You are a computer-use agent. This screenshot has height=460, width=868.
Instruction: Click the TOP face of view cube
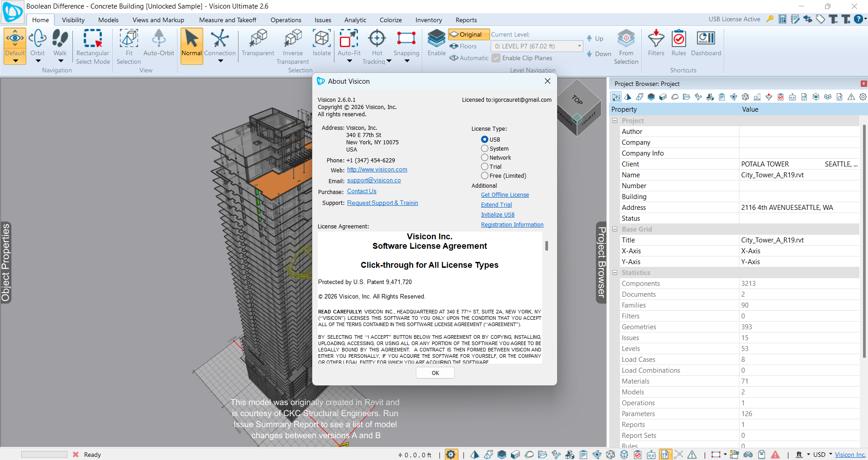point(577,99)
